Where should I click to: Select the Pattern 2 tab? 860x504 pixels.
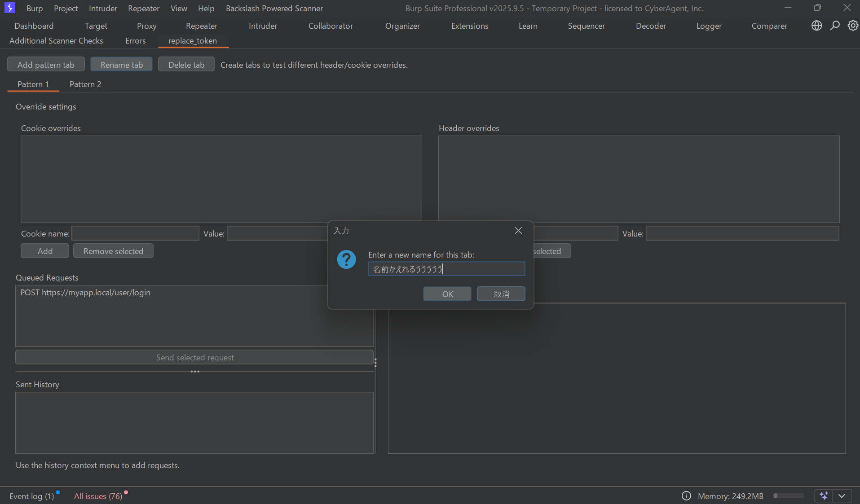click(85, 84)
